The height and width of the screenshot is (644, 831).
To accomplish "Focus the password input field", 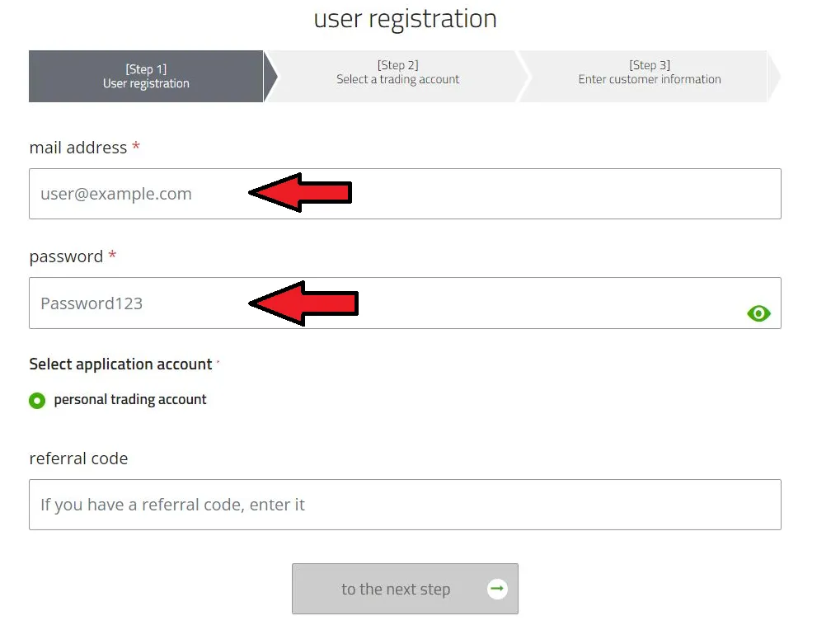I will tap(405, 303).
